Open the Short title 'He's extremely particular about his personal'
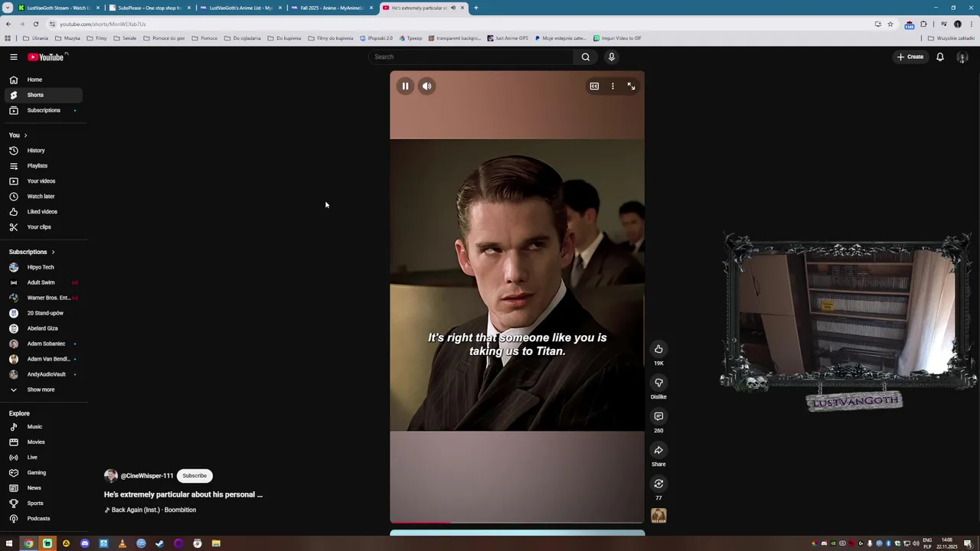The width and height of the screenshot is (980, 551). 183,494
